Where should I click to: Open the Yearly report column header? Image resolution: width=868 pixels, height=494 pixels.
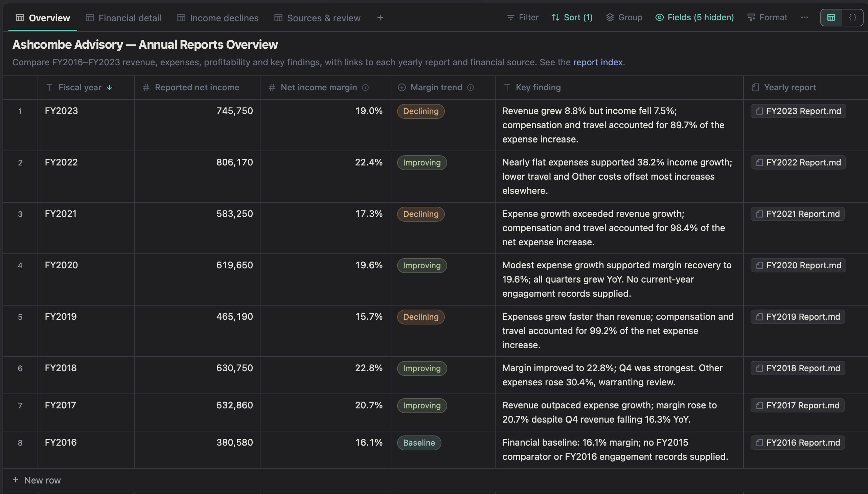(x=805, y=88)
